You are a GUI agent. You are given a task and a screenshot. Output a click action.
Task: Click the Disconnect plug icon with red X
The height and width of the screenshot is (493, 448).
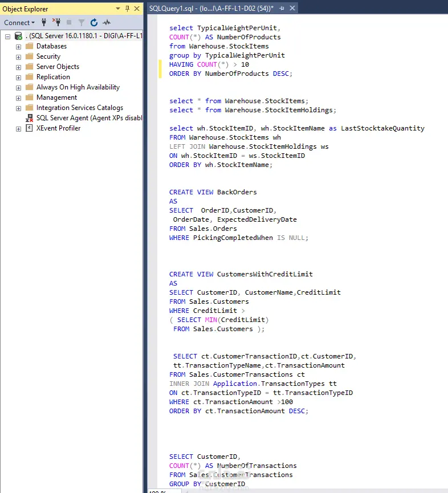pos(56,22)
